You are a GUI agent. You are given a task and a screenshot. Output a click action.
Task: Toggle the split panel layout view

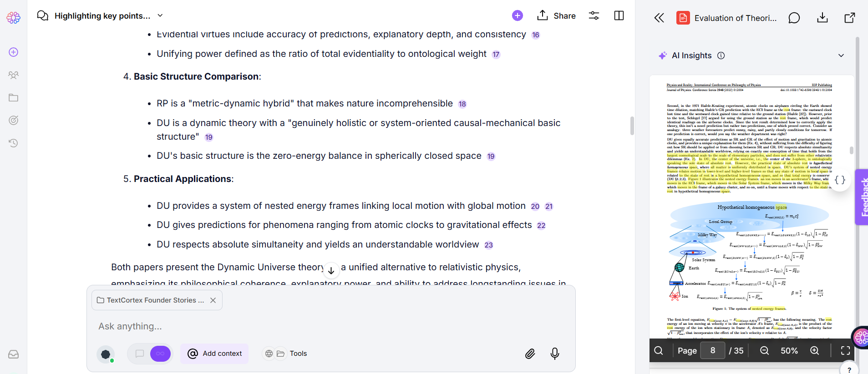(x=619, y=15)
